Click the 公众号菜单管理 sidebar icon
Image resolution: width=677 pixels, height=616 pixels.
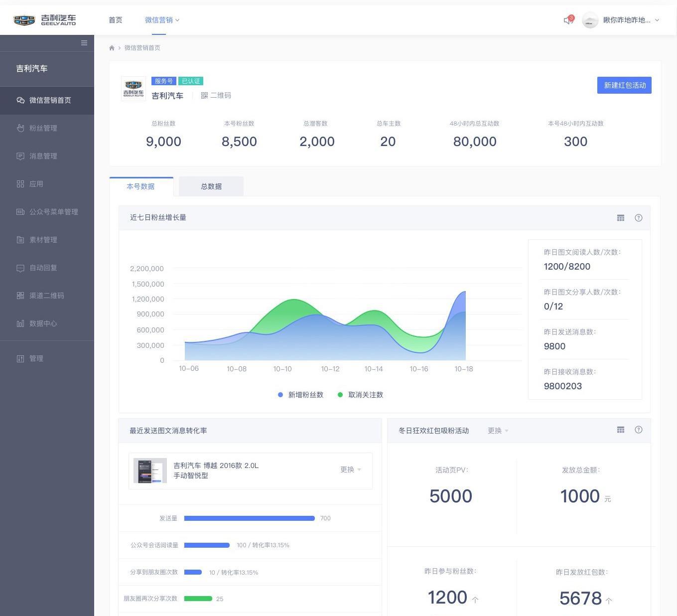tap(20, 212)
